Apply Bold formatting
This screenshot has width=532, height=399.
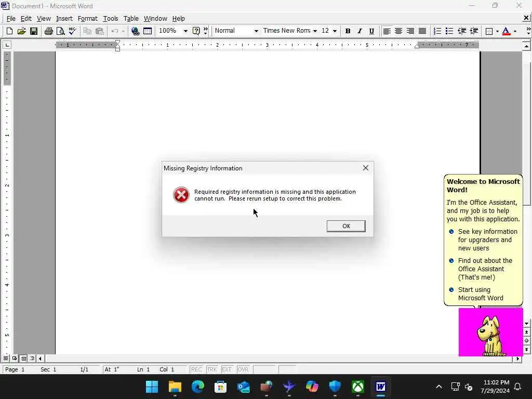click(348, 31)
